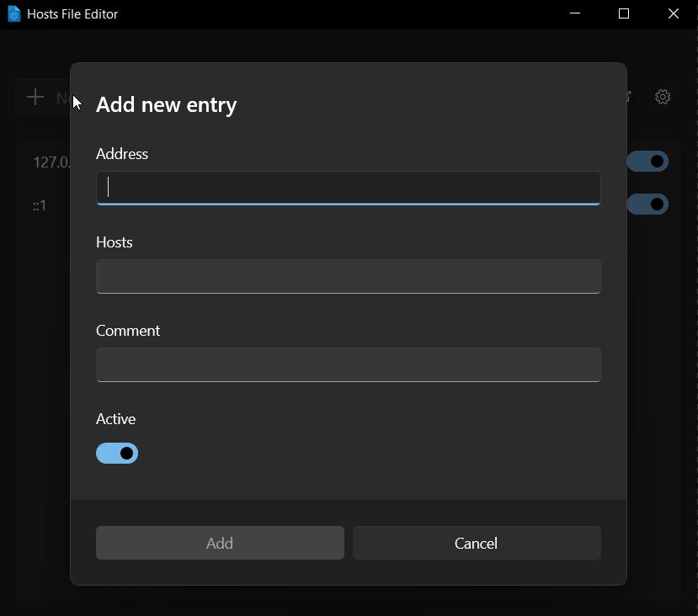Image resolution: width=698 pixels, height=616 pixels.
Task: Select the 127.0 entry text
Action: 51,162
